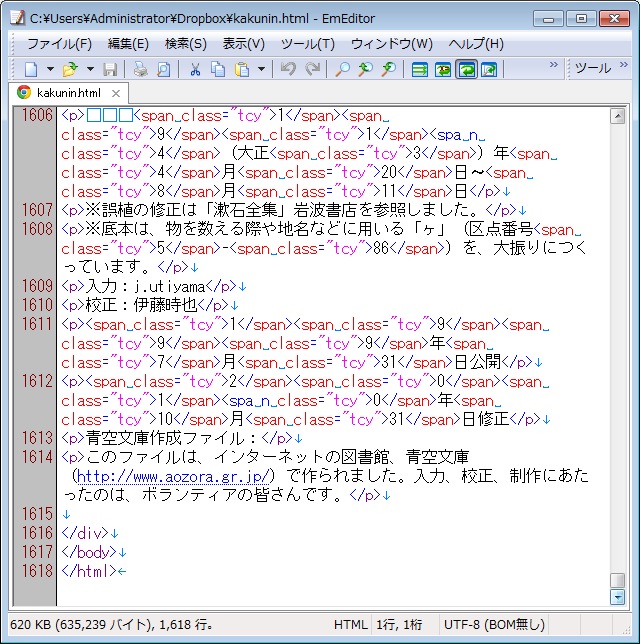Viewport: 640px width, 644px height.
Task: Click line number 1613
Action: click(x=37, y=438)
